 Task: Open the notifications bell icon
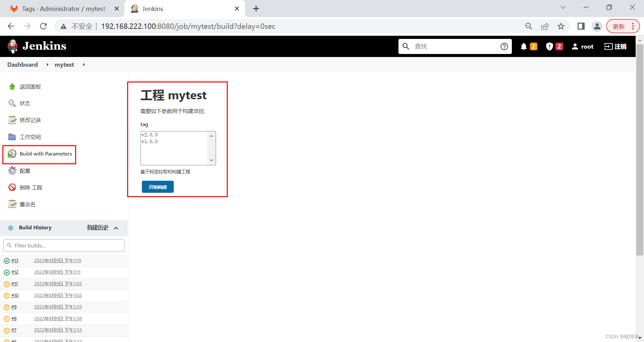524,47
